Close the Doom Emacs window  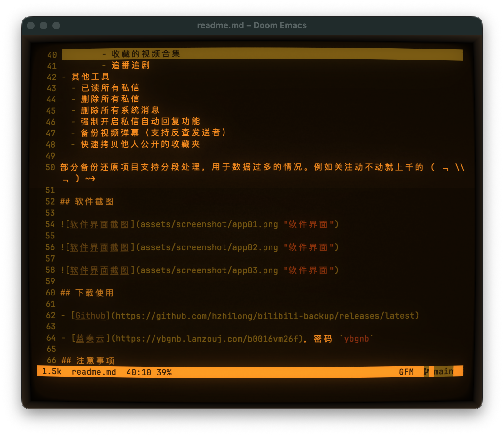tap(31, 26)
